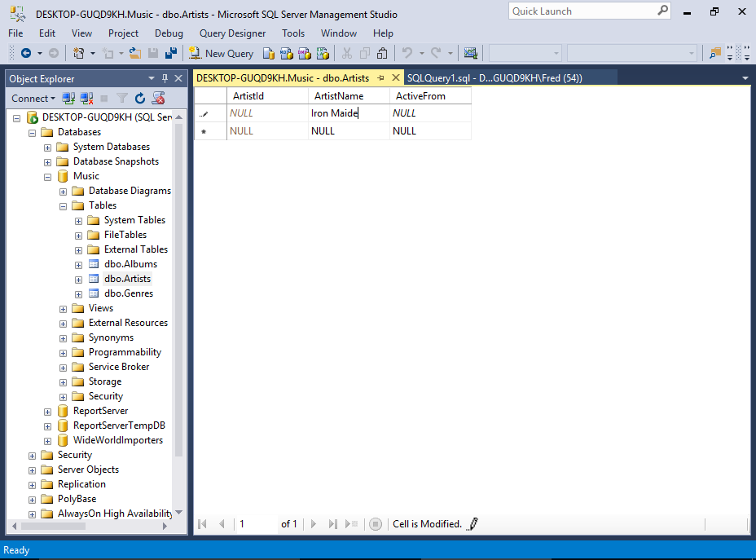
Task: Select the dbo.Genres table
Action: pos(130,293)
